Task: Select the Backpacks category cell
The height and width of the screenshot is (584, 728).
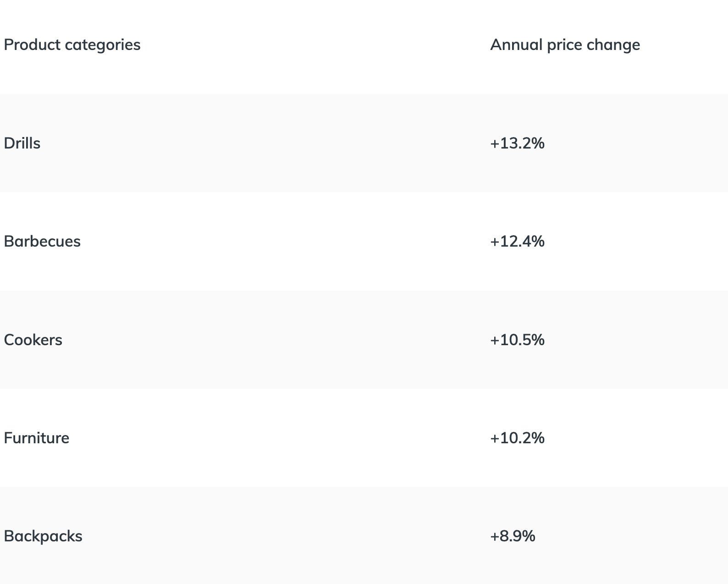Action: pyautogui.click(x=43, y=536)
